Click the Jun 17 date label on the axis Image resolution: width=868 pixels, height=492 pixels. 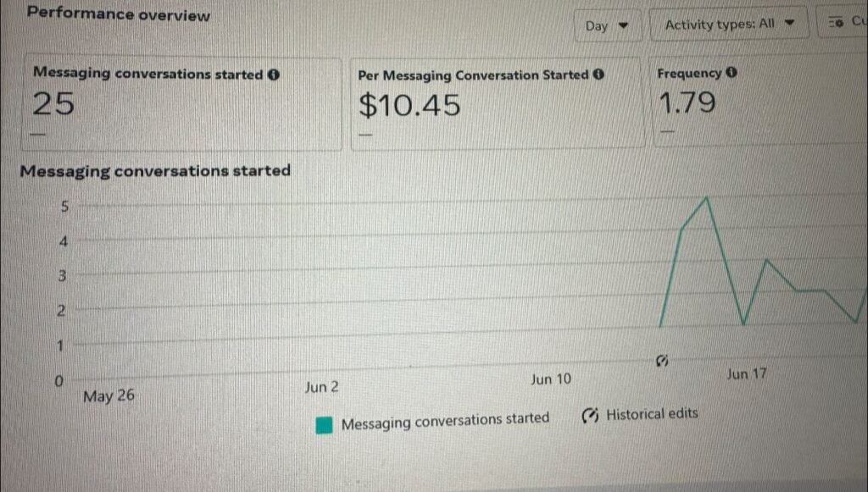pyautogui.click(x=746, y=373)
